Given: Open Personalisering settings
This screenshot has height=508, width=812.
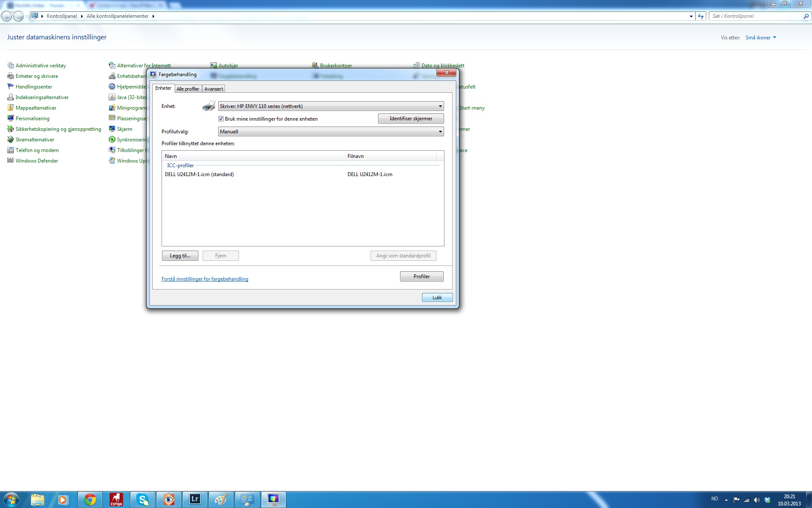Looking at the screenshot, I should click(28, 119).
